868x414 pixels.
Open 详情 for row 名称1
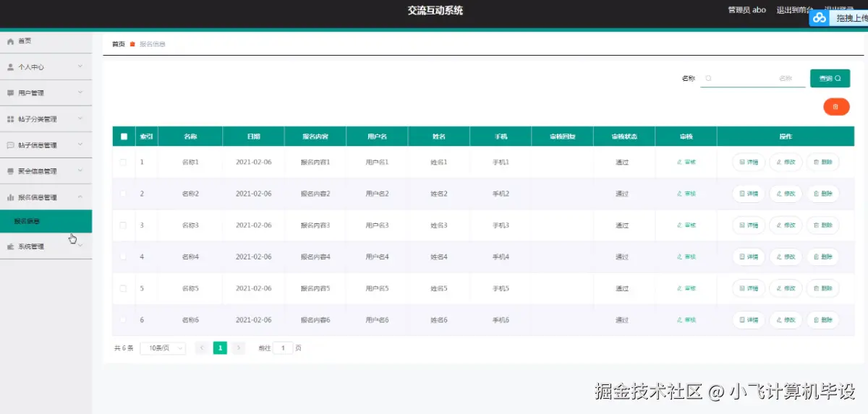click(x=749, y=163)
